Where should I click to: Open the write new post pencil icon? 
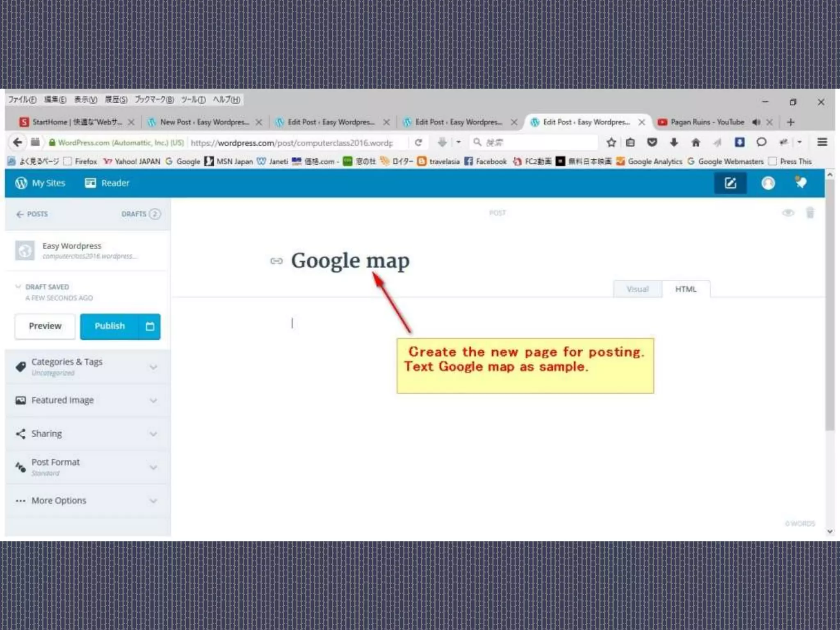(x=730, y=183)
